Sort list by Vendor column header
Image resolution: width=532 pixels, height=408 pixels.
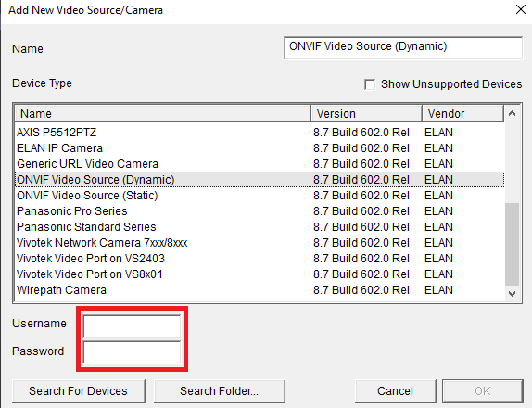click(463, 114)
